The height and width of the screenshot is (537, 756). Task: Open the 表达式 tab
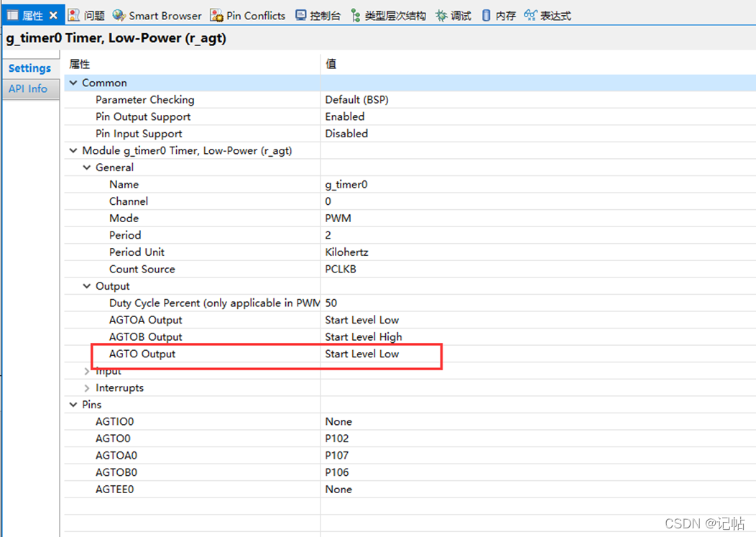pos(556,15)
